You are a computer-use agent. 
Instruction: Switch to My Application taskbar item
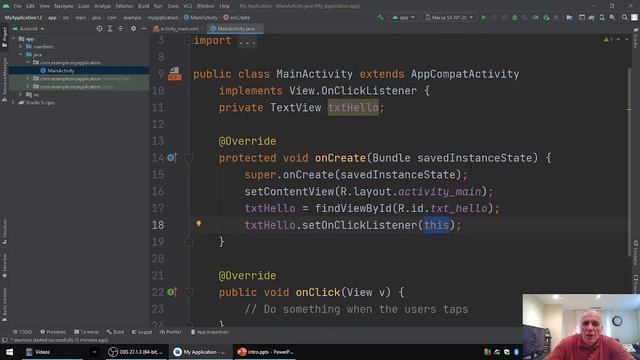(x=200, y=352)
